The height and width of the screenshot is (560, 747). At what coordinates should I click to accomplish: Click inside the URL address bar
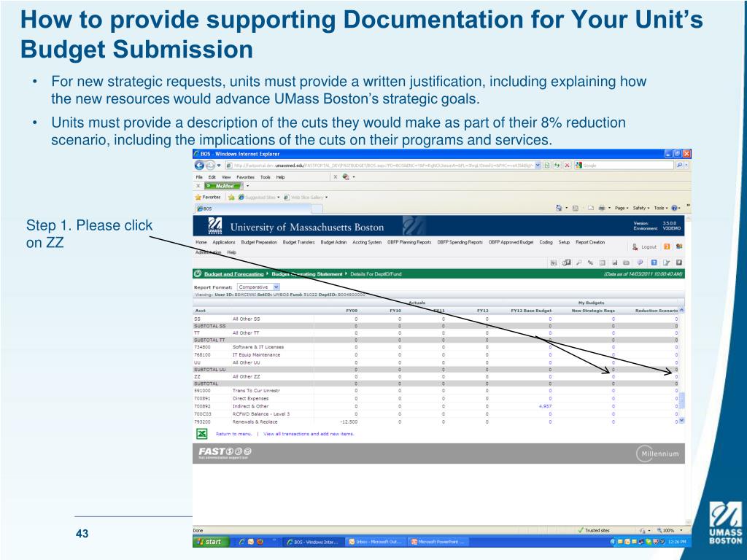coord(380,166)
